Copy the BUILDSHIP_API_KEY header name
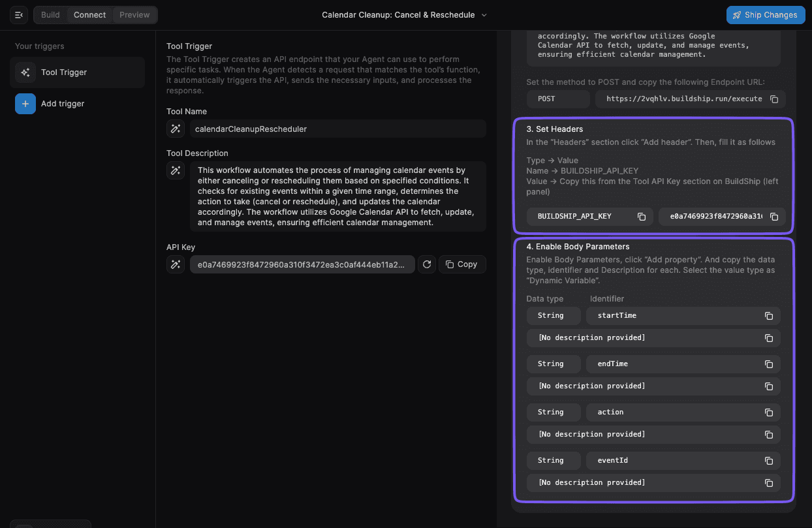 tap(642, 217)
